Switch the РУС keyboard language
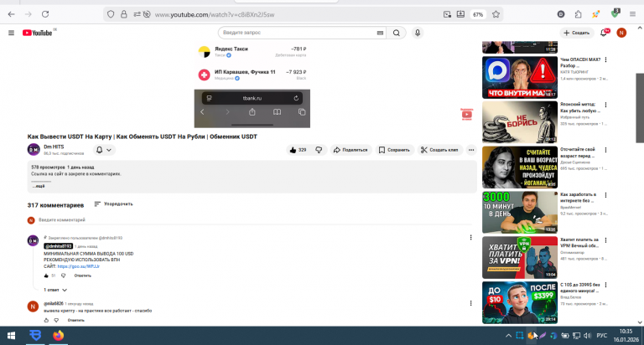Image resolution: width=644 pixels, height=345 pixels. pos(602,336)
